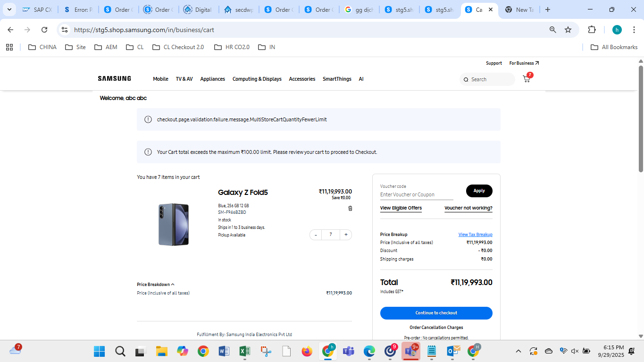Image resolution: width=644 pixels, height=362 pixels.
Task: Click the Samsung logo
Action: coord(115,79)
